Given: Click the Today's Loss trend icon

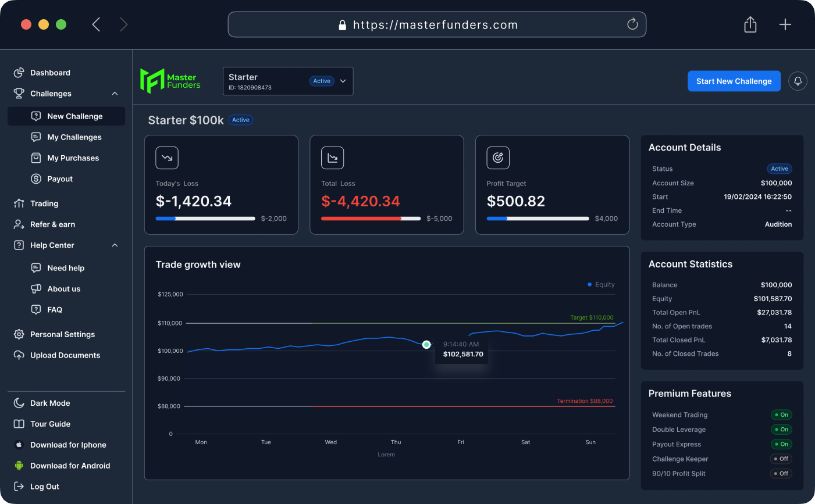Looking at the screenshot, I should [x=167, y=158].
